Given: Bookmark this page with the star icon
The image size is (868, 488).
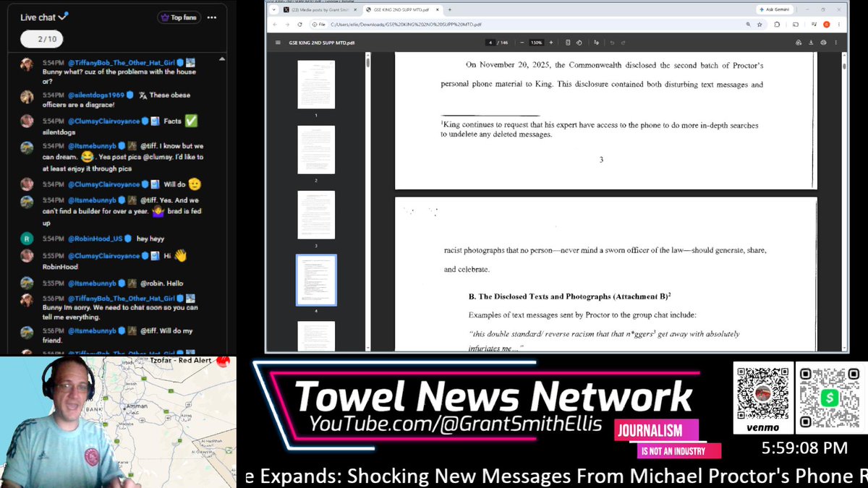Looking at the screenshot, I should point(759,25).
